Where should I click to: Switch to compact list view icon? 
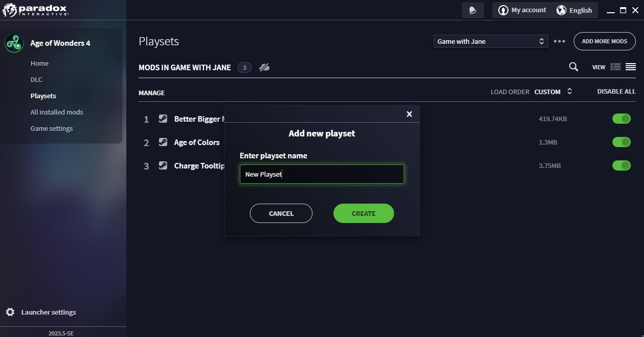click(631, 67)
